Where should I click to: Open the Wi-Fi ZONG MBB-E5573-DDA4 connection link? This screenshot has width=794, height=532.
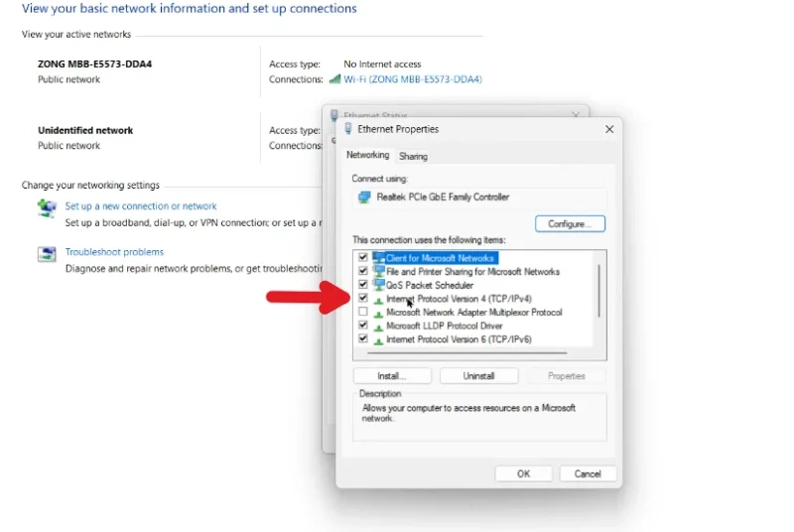[x=413, y=79]
